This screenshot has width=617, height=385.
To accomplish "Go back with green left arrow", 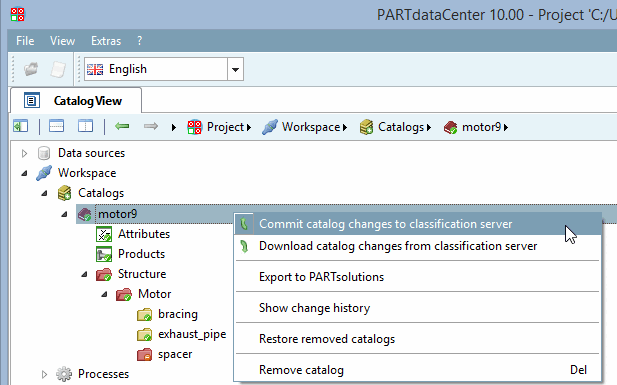I will tap(122, 126).
